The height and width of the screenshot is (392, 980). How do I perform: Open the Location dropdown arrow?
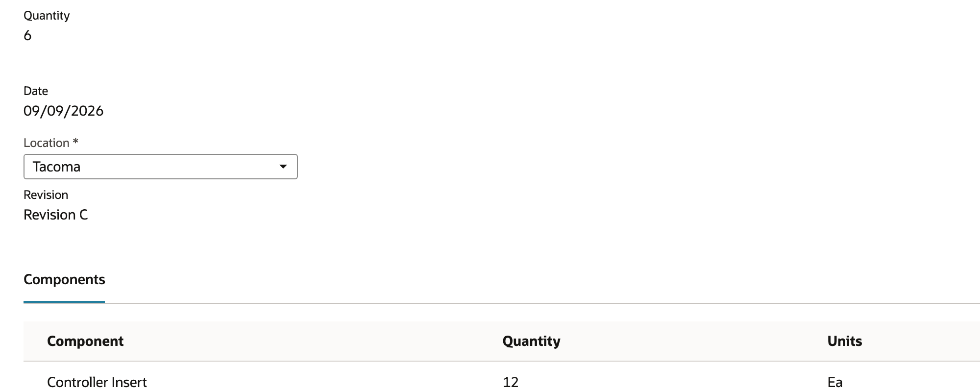283,167
